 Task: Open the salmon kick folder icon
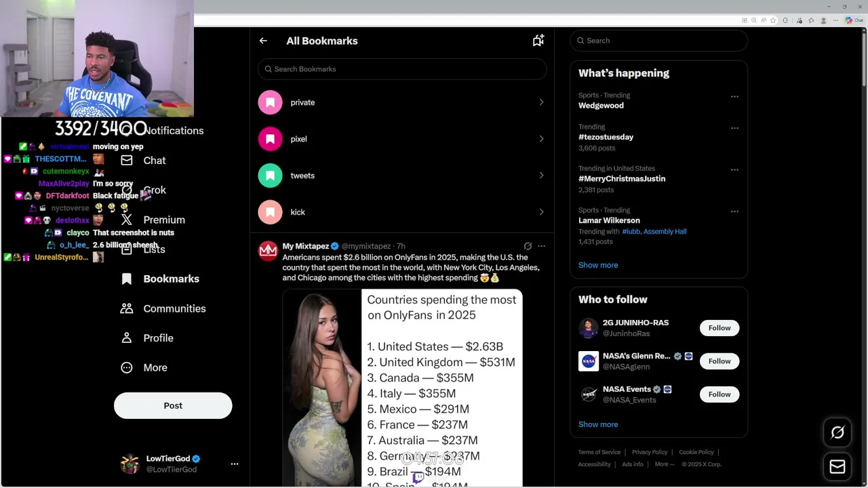(x=270, y=212)
